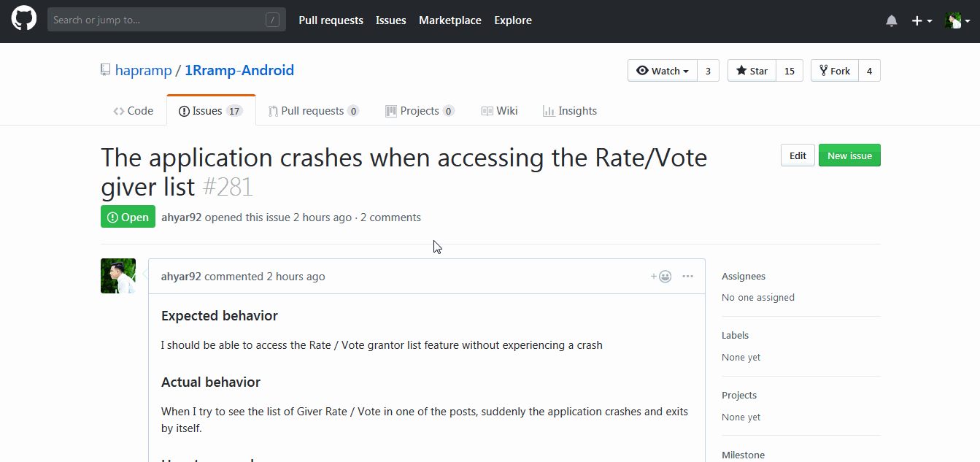Select the 2 comments text
This screenshot has height=462, width=980.
point(390,217)
